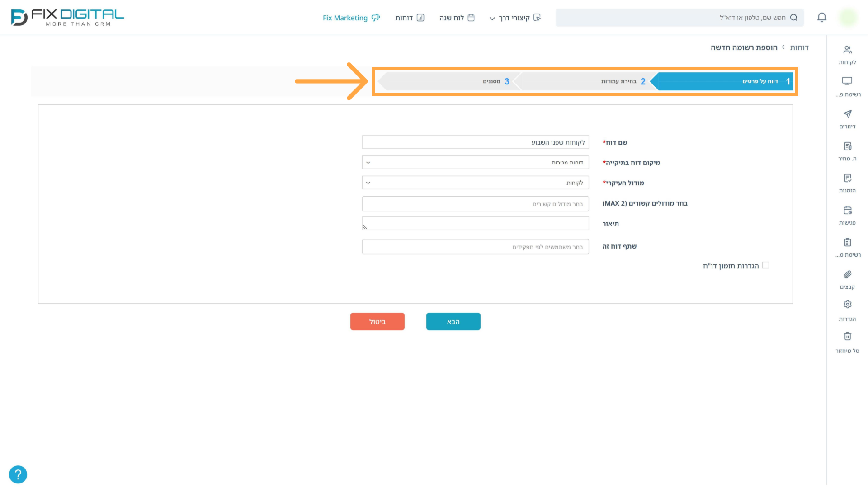The width and height of the screenshot is (868, 488).
Task: Open לוח שנה calendar menu item
Action: [x=457, y=18]
